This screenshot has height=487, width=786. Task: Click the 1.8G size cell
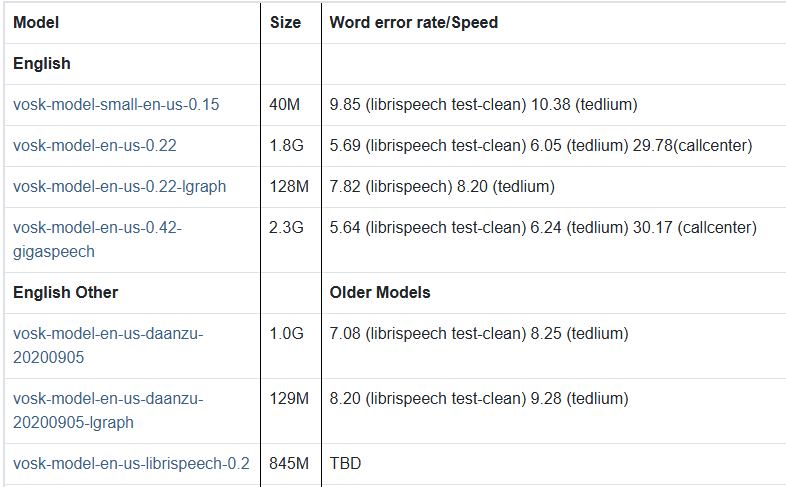[286, 145]
